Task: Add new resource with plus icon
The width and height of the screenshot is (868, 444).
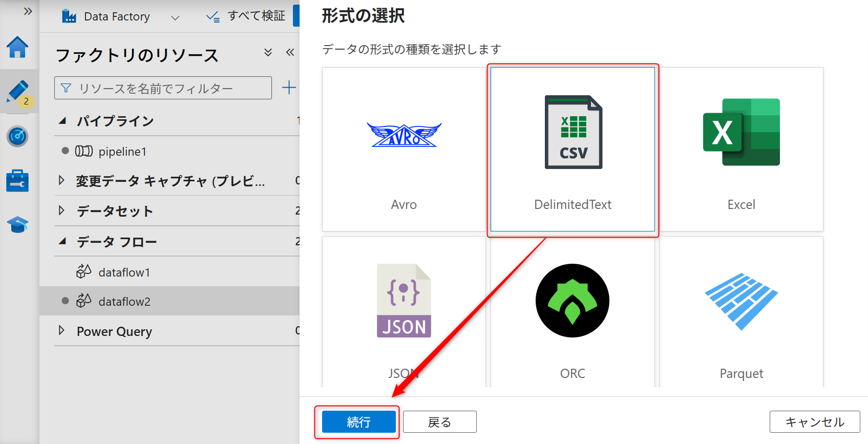Action: (289, 88)
